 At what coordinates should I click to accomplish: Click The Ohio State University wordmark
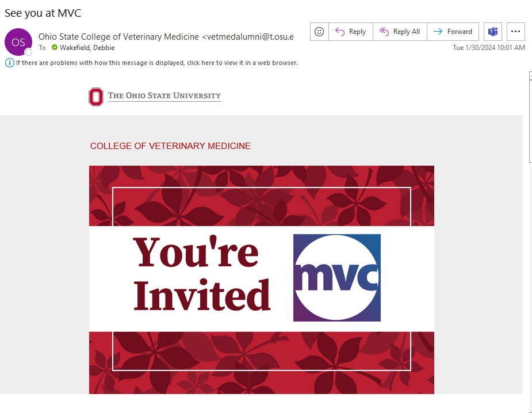pyautogui.click(x=164, y=96)
